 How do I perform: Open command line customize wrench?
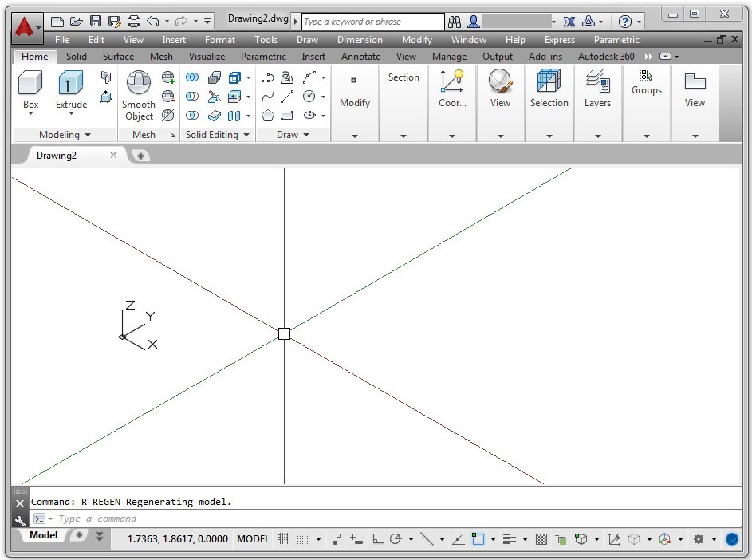point(20,521)
